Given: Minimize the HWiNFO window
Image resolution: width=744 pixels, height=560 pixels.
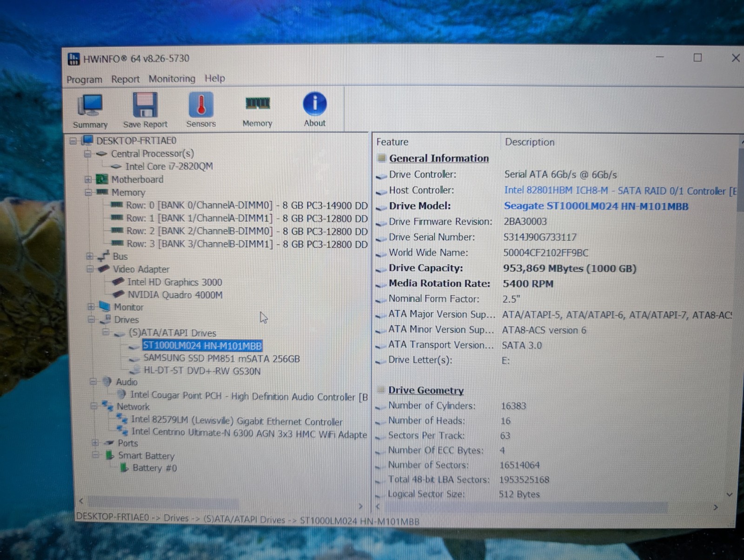Looking at the screenshot, I should coord(660,58).
